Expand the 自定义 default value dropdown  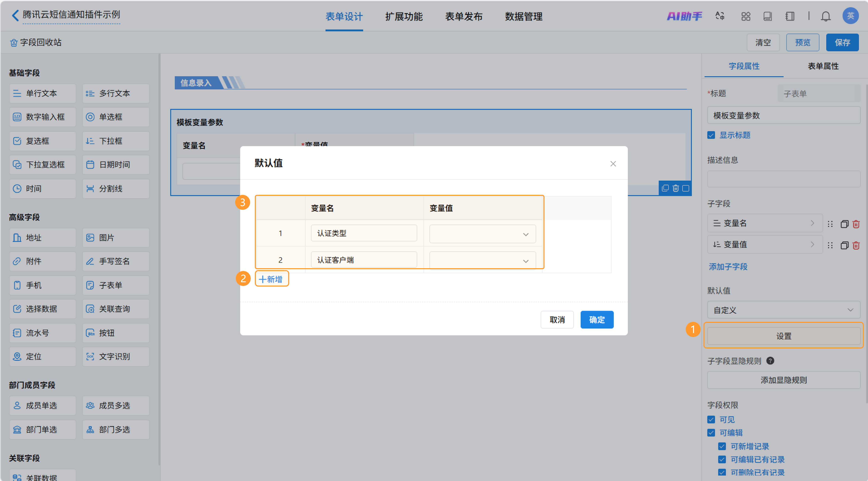[x=783, y=310]
